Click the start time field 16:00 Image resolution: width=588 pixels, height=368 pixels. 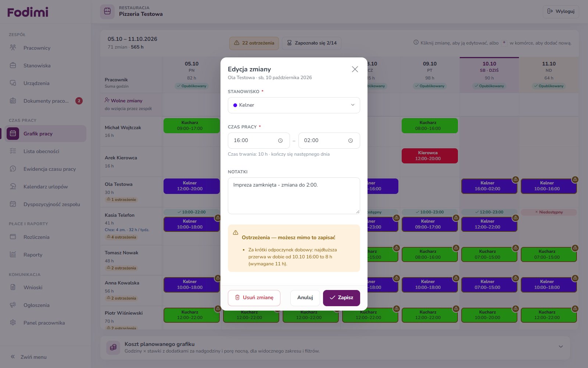point(259,141)
